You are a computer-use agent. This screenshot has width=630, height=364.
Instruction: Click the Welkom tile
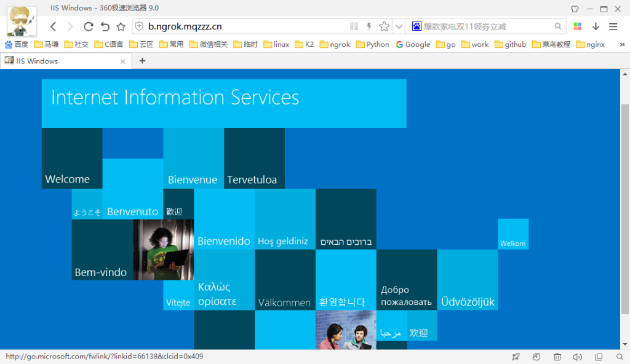pos(513,234)
